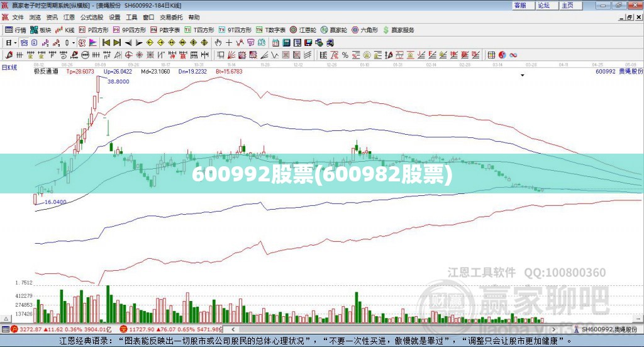Click the Shanghai index 3272.87 status entry
This screenshot has width=644, height=347.
pyautogui.click(x=61, y=329)
